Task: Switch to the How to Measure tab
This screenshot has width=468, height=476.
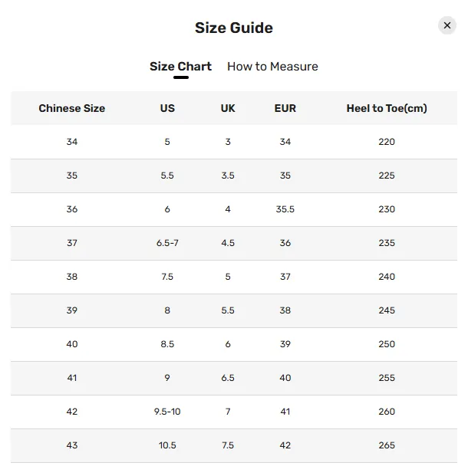Action: [x=272, y=67]
